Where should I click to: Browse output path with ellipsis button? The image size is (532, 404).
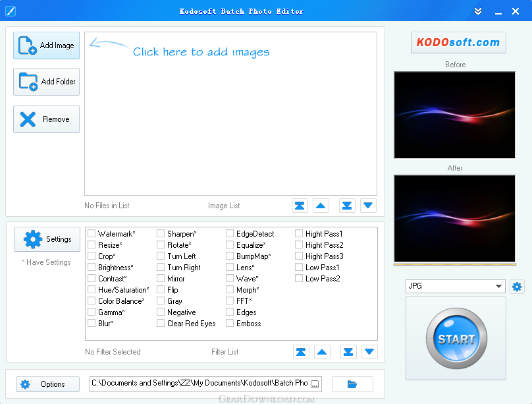[x=315, y=384]
